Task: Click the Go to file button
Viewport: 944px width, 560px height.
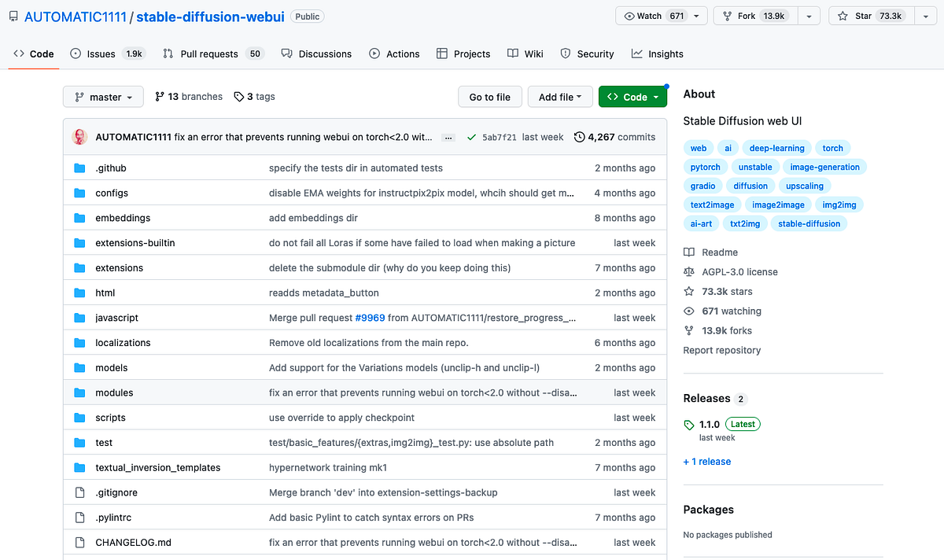Action: (x=489, y=96)
